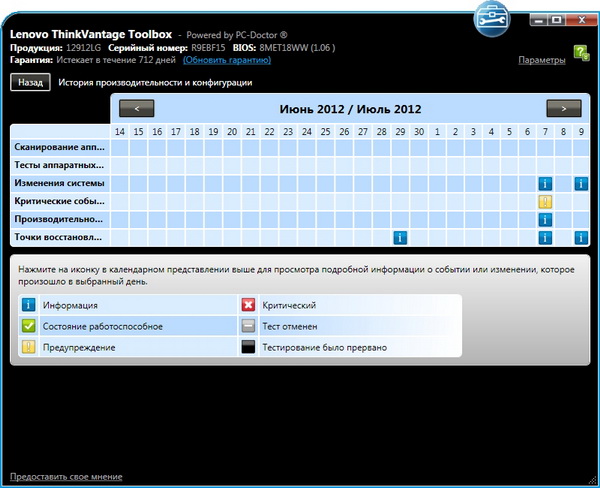600x488 pixels.
Task: Select the Тесты аппаратных... row label
Action: tap(58, 166)
